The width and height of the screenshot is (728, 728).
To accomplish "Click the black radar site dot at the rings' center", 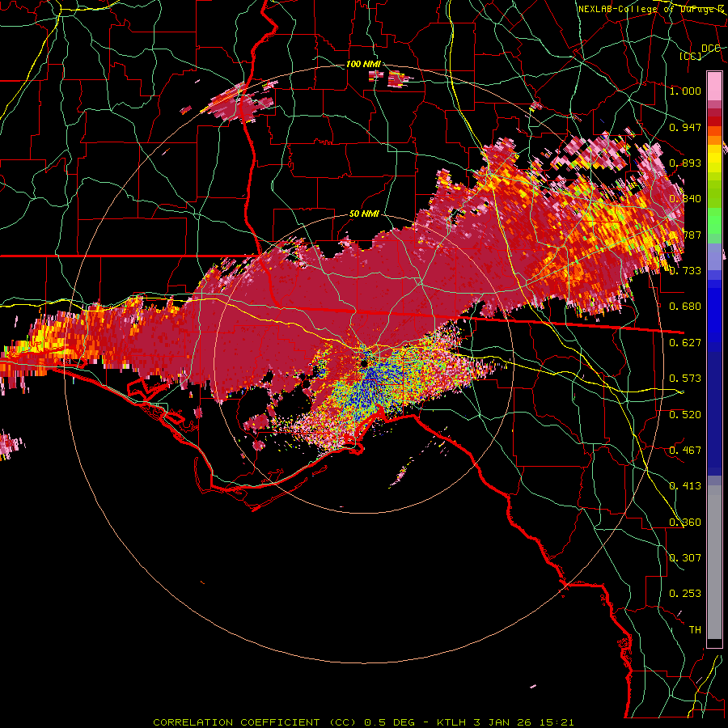I will [x=364, y=363].
